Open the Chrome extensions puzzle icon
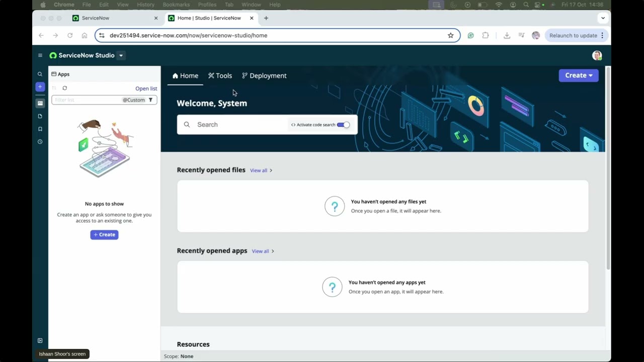Screen dimensions: 644x362 click(x=485, y=35)
